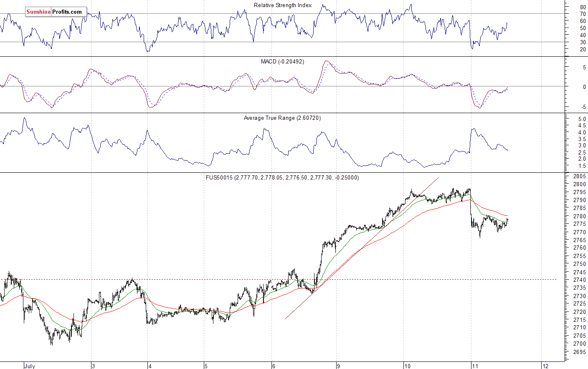Click the July label on date axis
The image size is (588, 369).
(x=30, y=366)
